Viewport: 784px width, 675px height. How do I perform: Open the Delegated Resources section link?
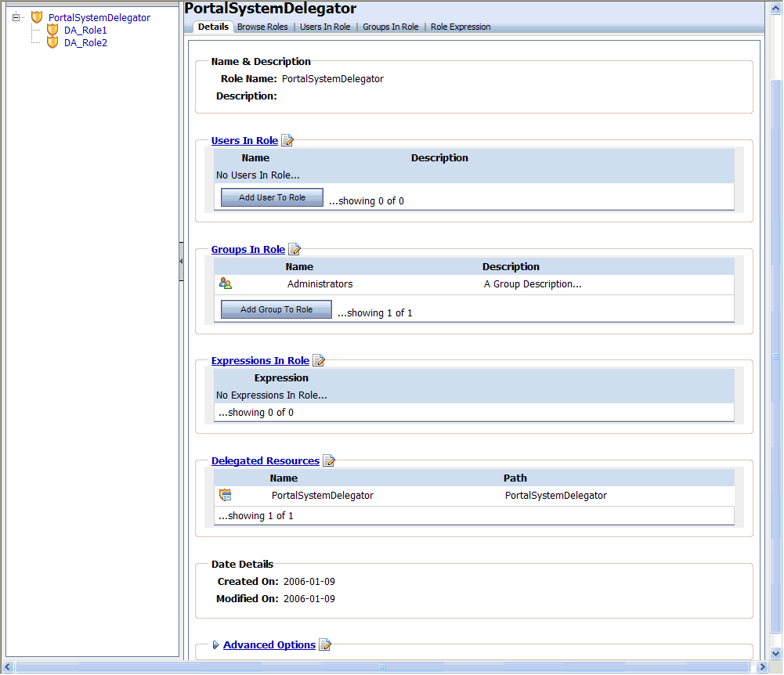point(266,460)
